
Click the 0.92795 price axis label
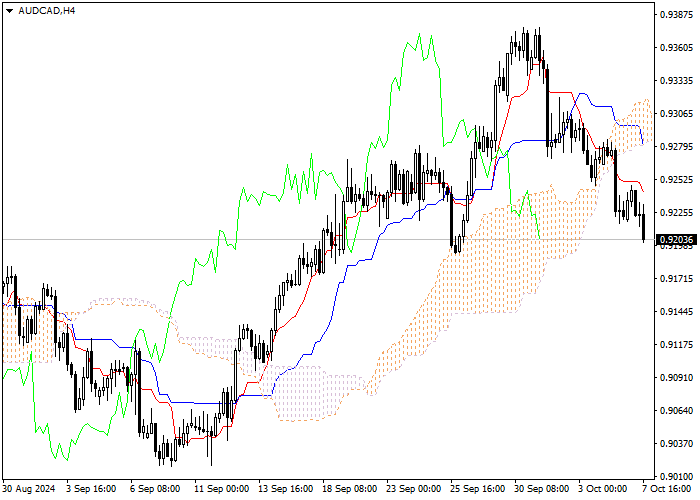(676, 147)
